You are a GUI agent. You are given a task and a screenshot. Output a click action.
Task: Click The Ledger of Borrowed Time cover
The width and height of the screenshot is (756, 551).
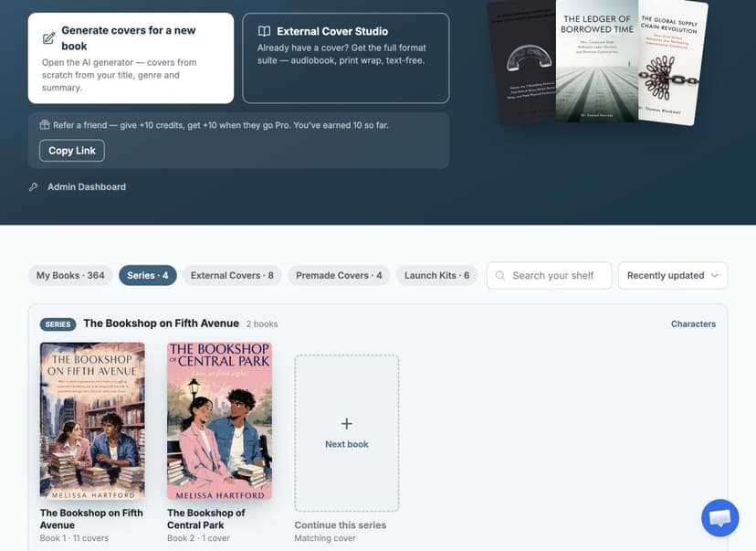click(597, 61)
